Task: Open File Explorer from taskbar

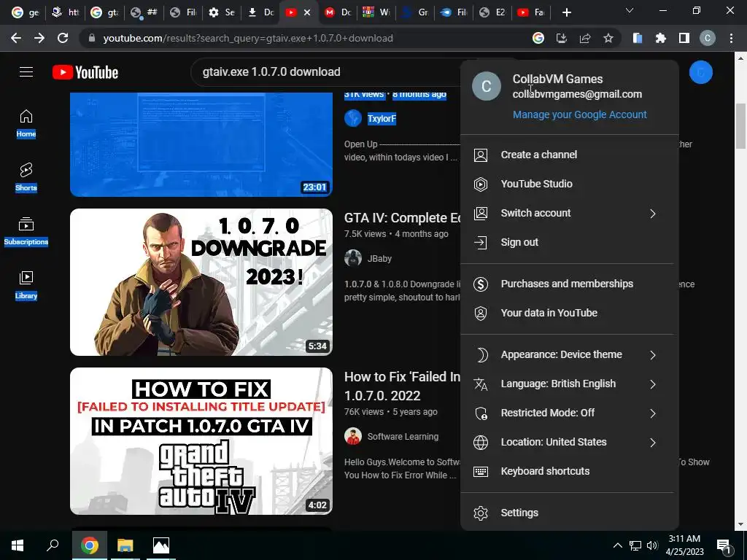Action: 125,545
